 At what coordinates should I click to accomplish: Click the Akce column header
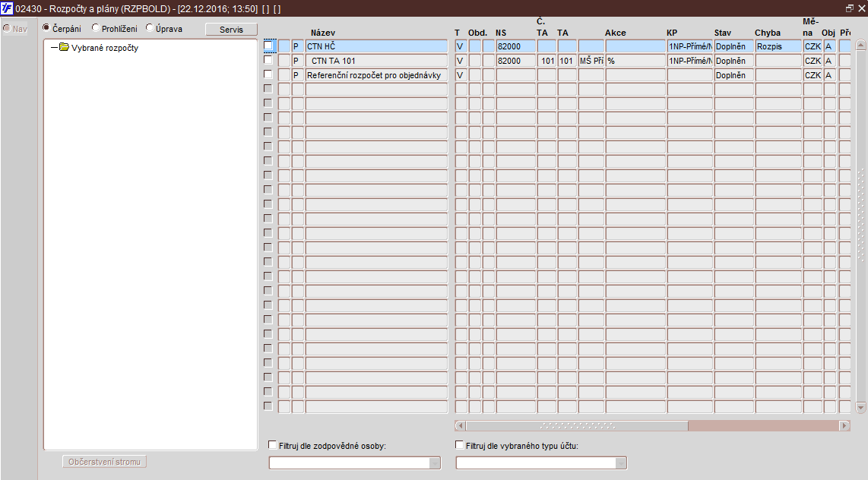pyautogui.click(x=615, y=33)
